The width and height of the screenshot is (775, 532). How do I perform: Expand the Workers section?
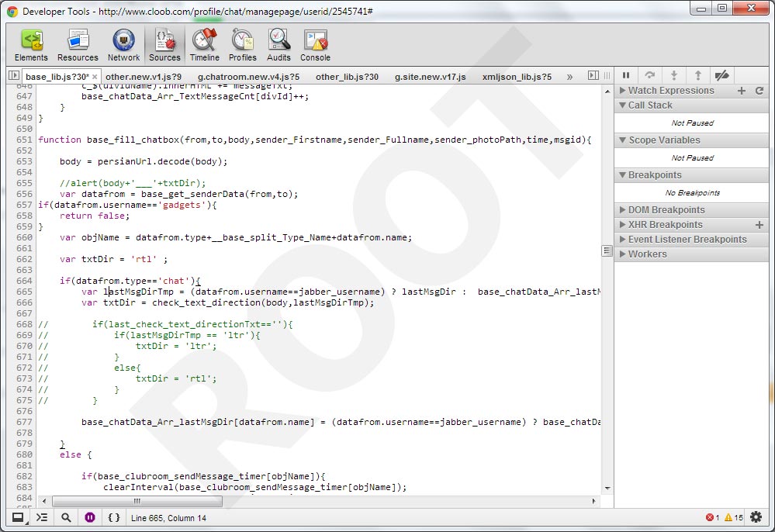click(647, 254)
